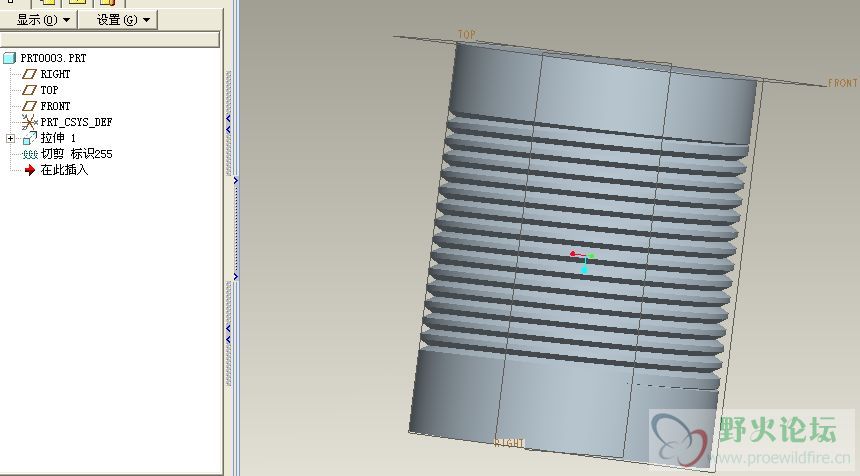This screenshot has width=860, height=476.
Task: Select the TOP plane label in viewport
Action: click(x=466, y=34)
